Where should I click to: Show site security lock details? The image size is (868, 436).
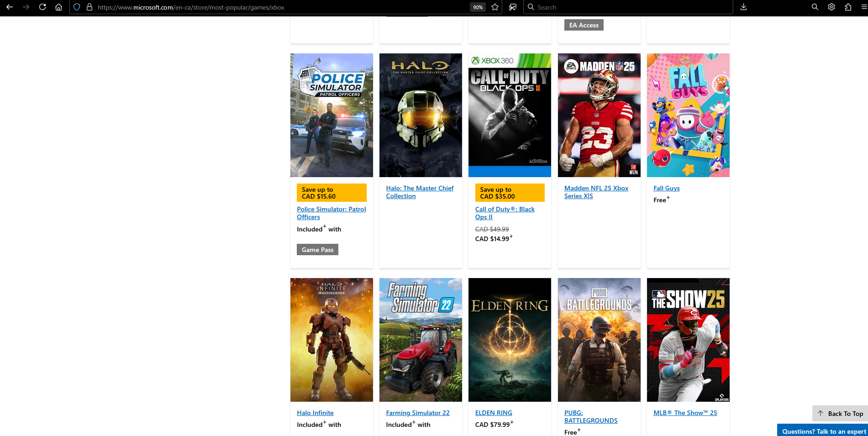coord(89,7)
